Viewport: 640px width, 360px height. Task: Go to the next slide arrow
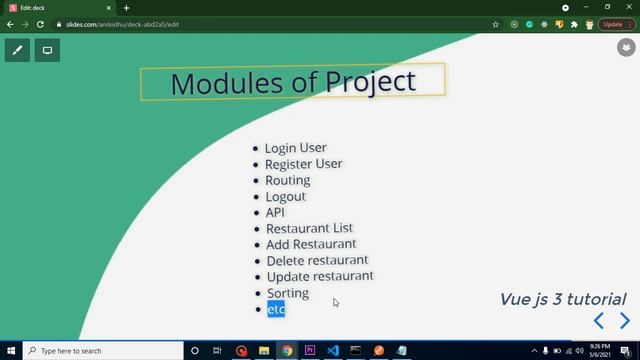tap(625, 321)
